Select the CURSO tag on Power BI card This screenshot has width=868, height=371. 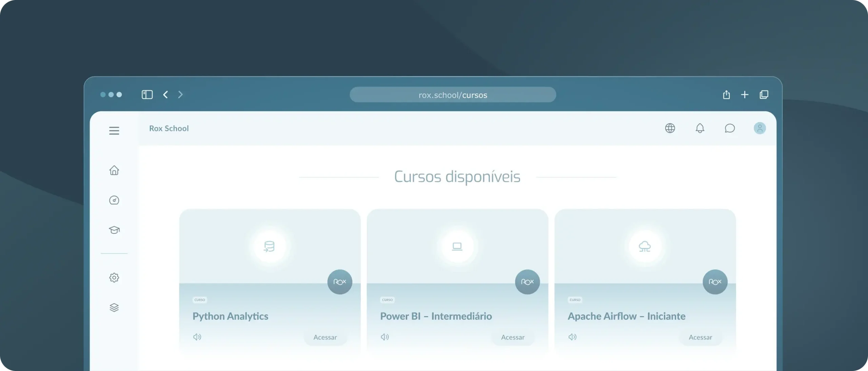387,300
